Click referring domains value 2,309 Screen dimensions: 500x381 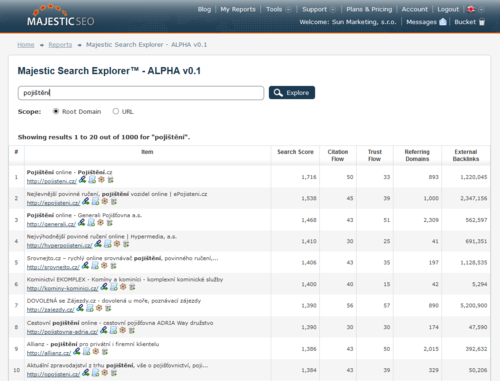coord(431,220)
